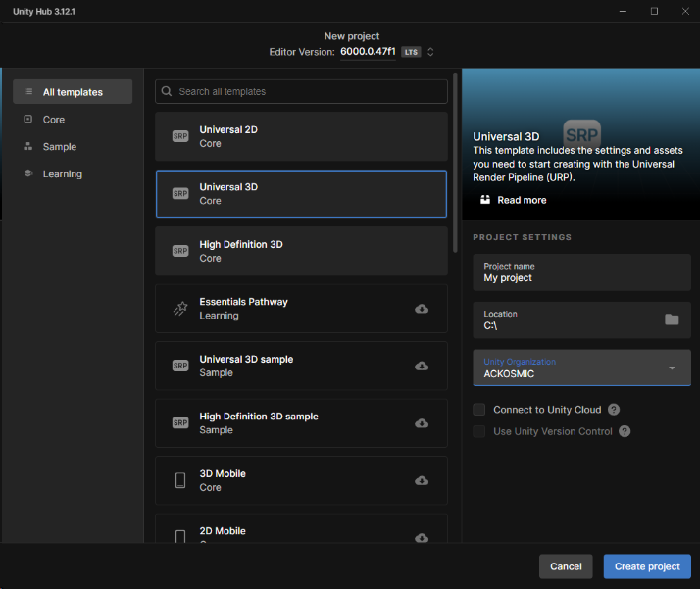Click the 3D Mobile title text
The width and height of the screenshot is (700, 589).
223,474
